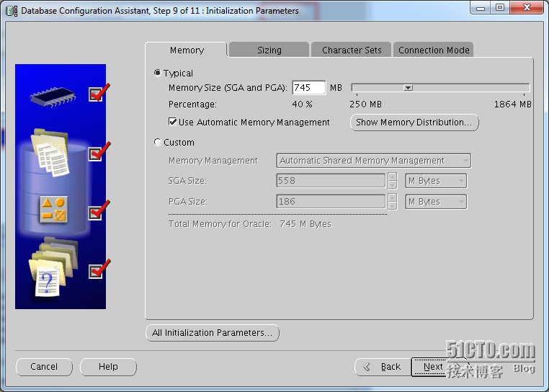The height and width of the screenshot is (392, 549).
Task: Decrease PGA Size with down spinner arrow
Action: point(393,205)
